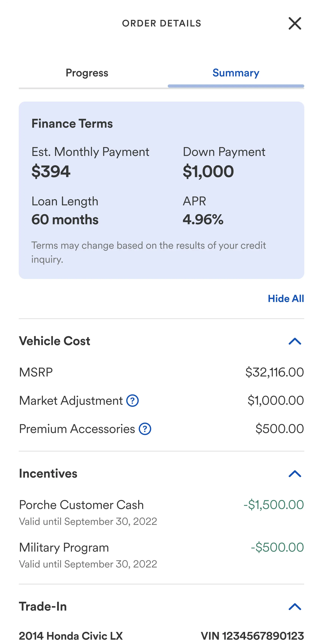323x644 pixels.
Task: Open Premium Accessories help icon
Action: point(145,429)
